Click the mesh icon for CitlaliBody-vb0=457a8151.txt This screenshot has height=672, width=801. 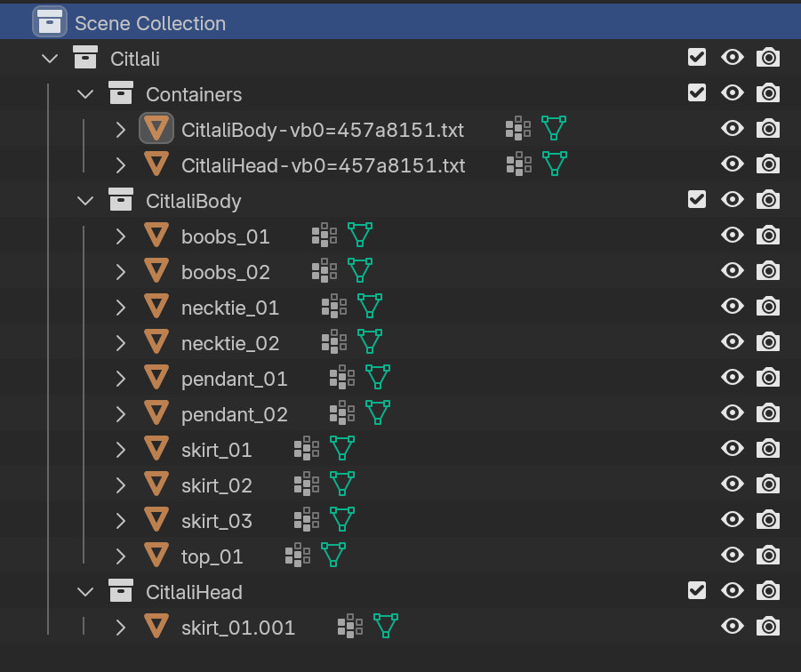(x=156, y=128)
